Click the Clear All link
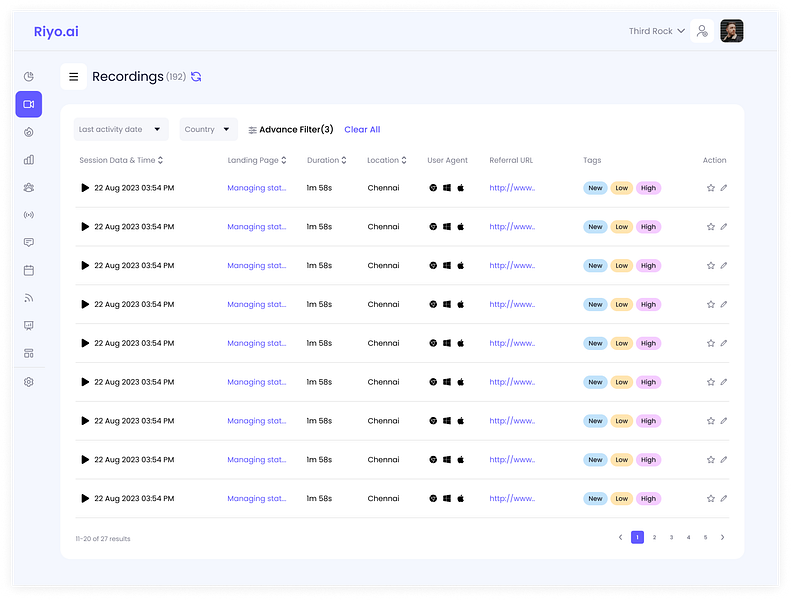This screenshot has height=600, width=791. (362, 130)
